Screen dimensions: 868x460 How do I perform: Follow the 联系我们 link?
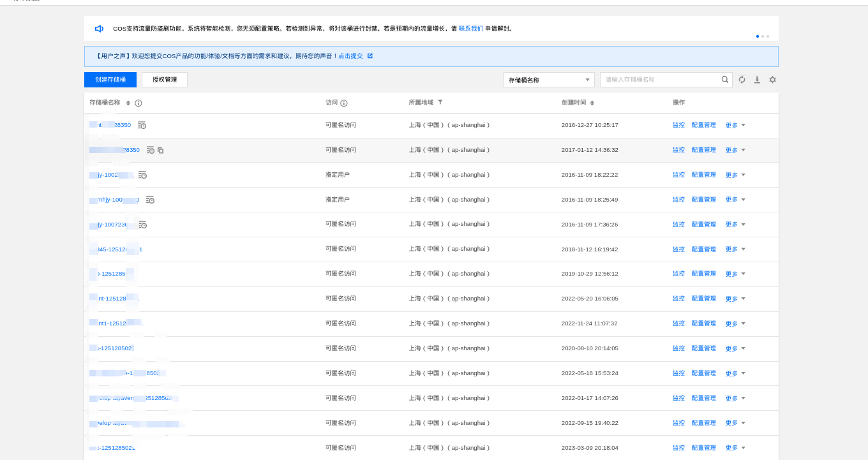click(471, 29)
